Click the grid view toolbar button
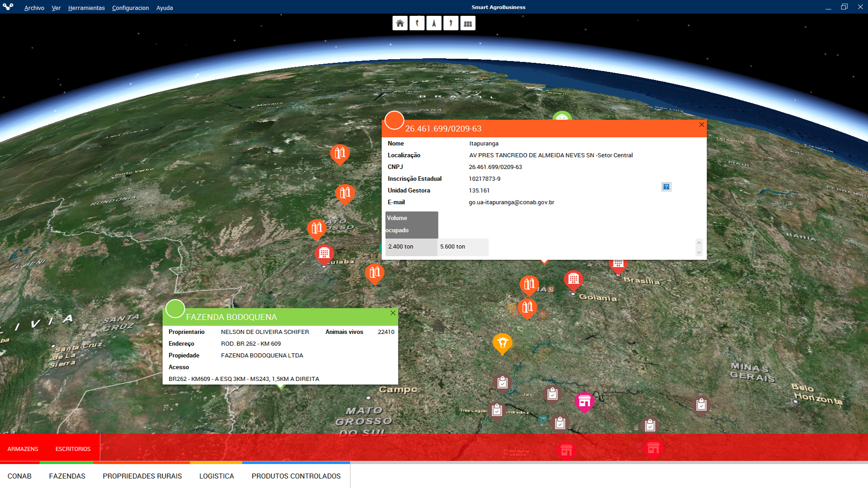 [x=468, y=23]
